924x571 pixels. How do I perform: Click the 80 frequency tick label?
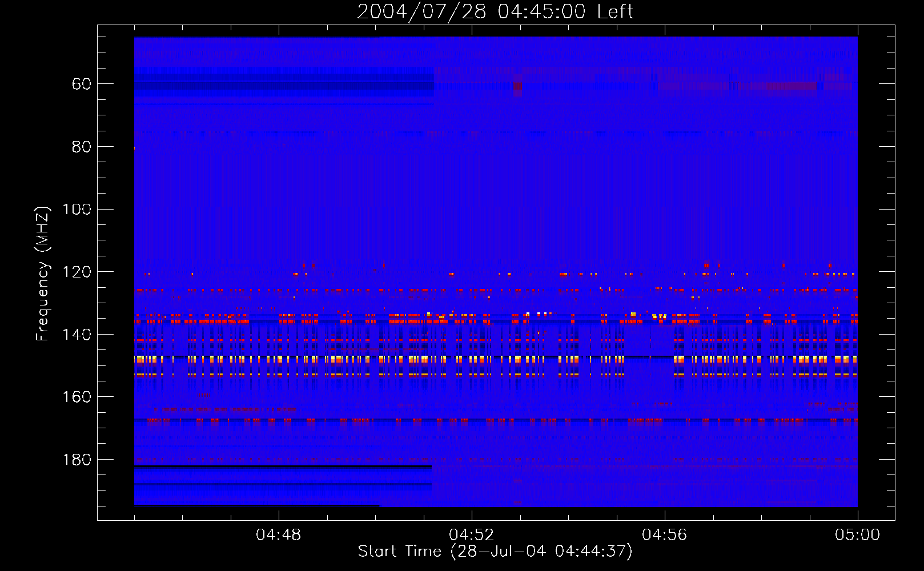click(82, 147)
